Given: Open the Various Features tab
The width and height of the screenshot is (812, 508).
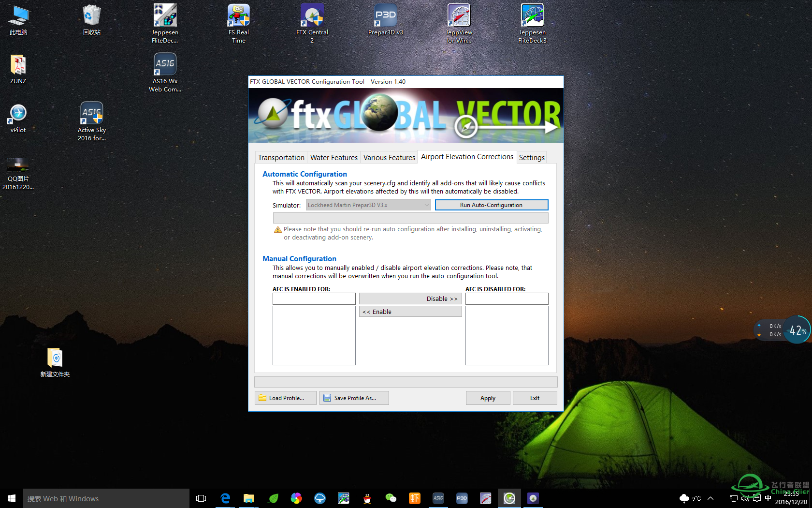Looking at the screenshot, I should tap(389, 158).
